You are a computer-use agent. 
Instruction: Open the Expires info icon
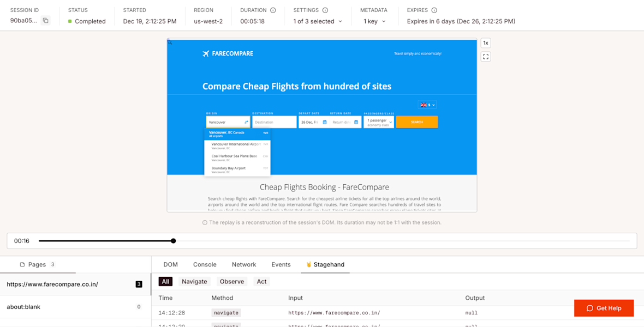pos(434,10)
